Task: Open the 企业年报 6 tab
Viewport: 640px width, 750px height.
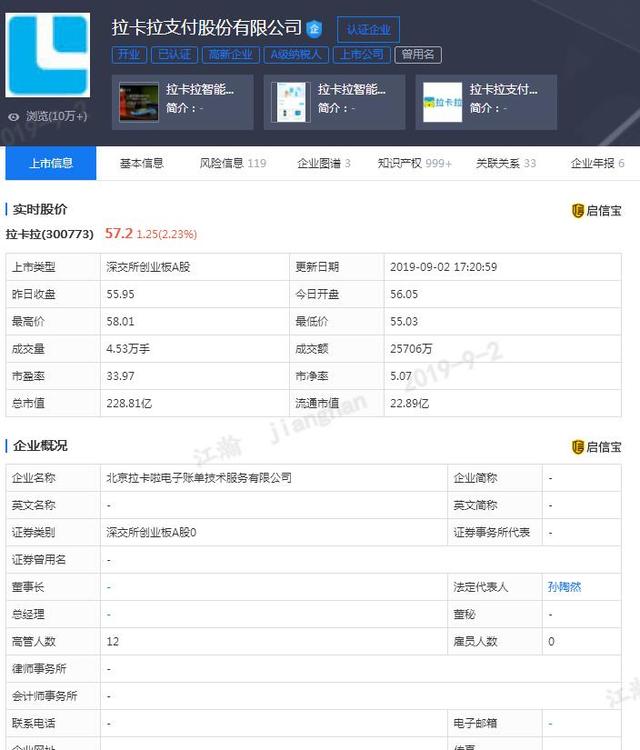Action: coord(597,164)
